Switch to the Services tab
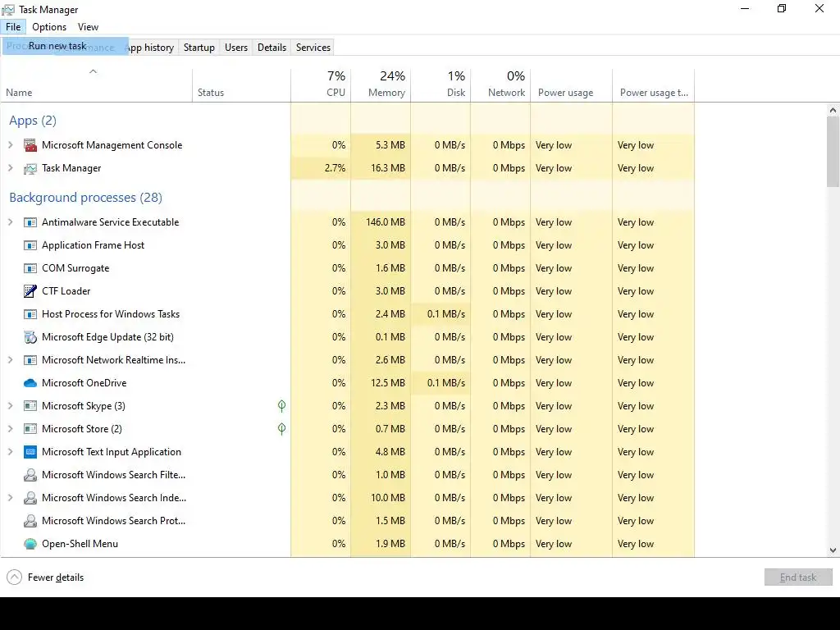 pyautogui.click(x=313, y=48)
